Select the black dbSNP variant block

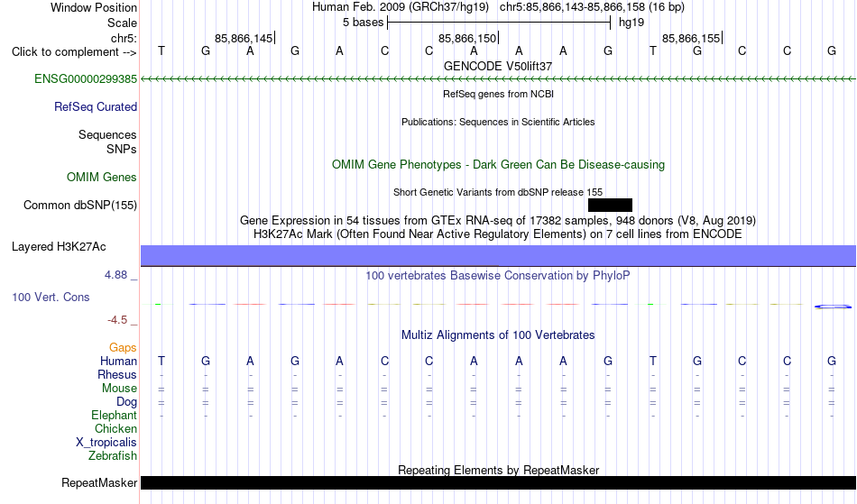(x=610, y=206)
